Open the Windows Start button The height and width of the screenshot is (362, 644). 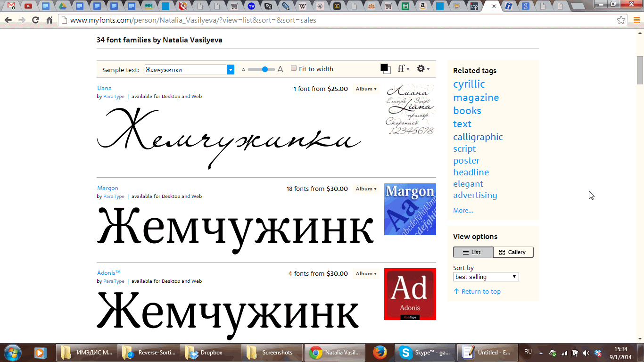[x=12, y=352]
